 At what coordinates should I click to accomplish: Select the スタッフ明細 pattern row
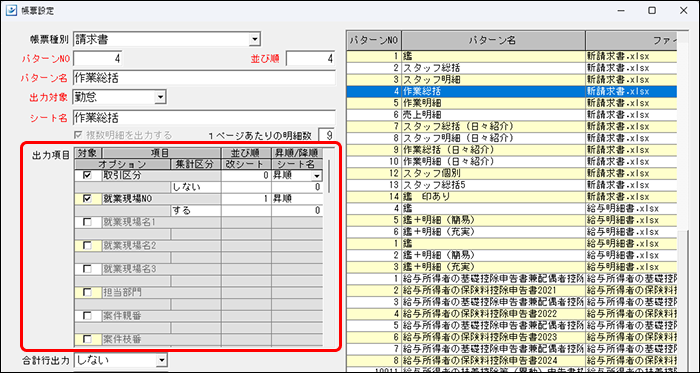click(x=512, y=79)
